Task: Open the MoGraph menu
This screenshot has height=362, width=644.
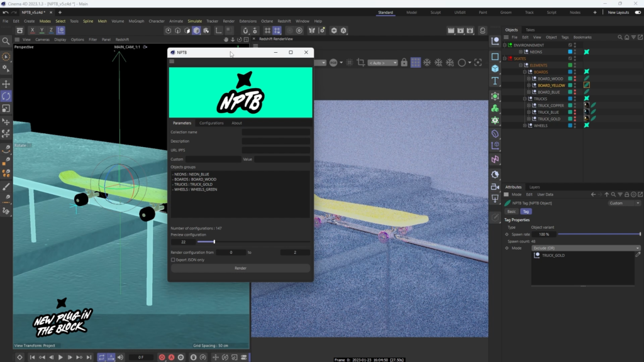Action: pyautogui.click(x=136, y=21)
